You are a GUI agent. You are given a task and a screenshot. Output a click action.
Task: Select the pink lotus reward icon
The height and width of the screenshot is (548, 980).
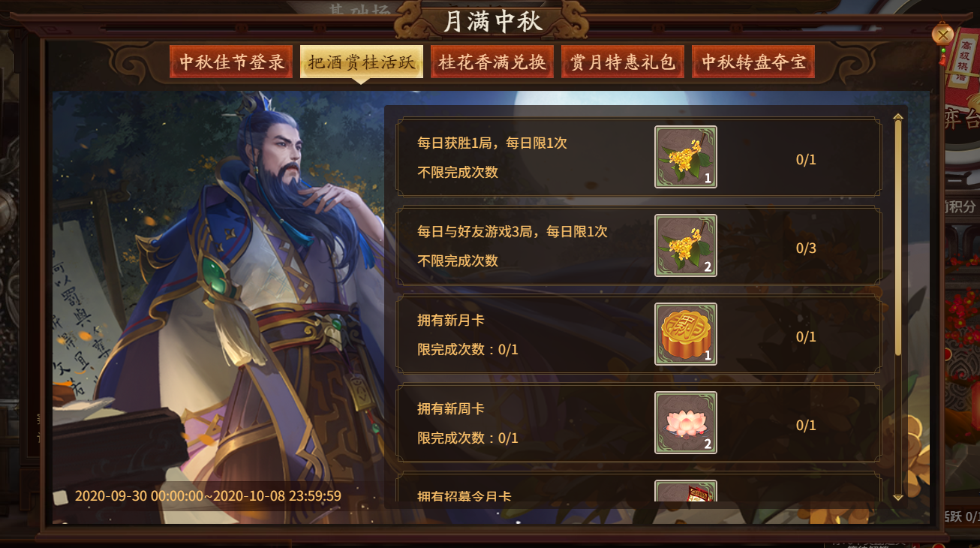point(686,423)
